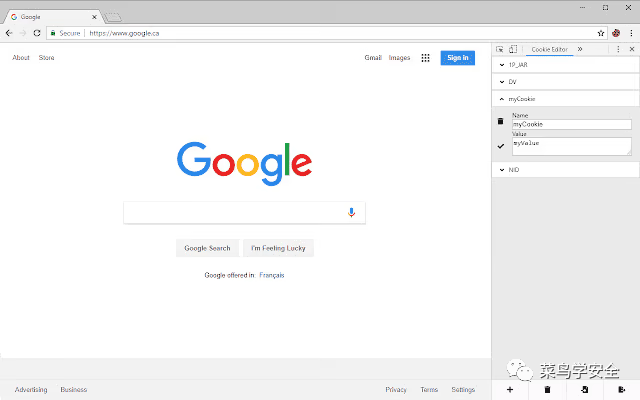The height and width of the screenshot is (400, 640).
Task: Click the address bar URL
Action: (x=124, y=33)
